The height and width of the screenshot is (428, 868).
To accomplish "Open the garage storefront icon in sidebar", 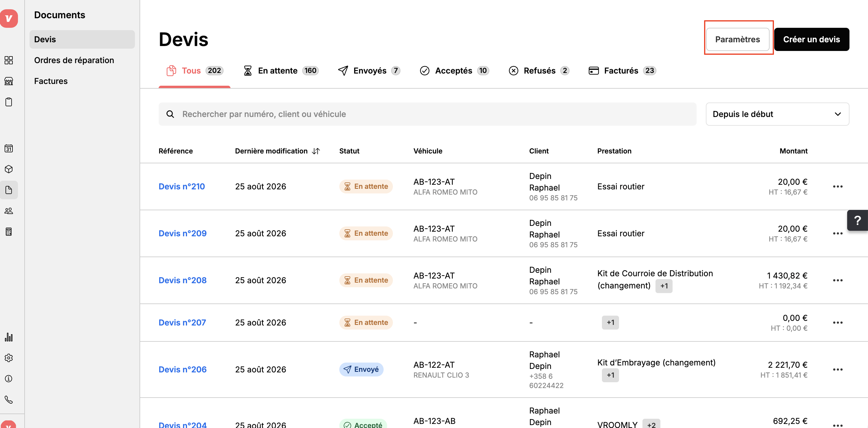I will pos(9,81).
